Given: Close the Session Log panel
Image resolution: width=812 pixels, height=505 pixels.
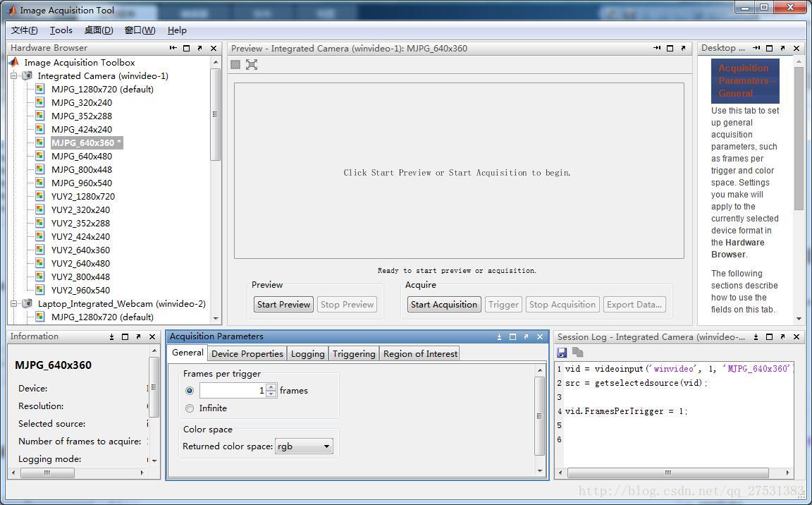Looking at the screenshot, I should click(x=796, y=336).
